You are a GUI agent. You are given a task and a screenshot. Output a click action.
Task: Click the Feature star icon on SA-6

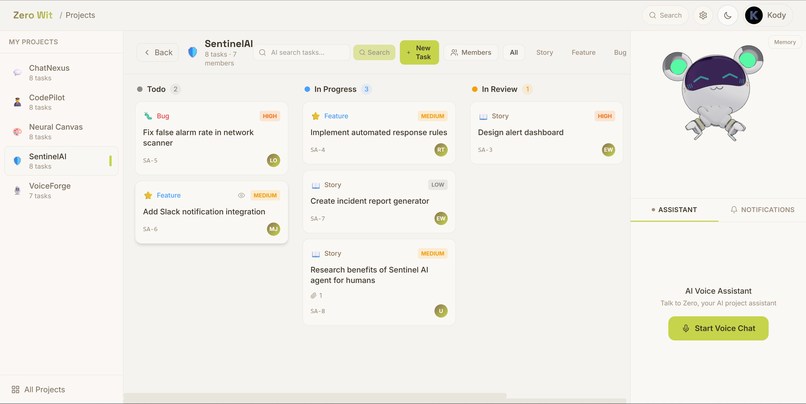pyautogui.click(x=148, y=195)
